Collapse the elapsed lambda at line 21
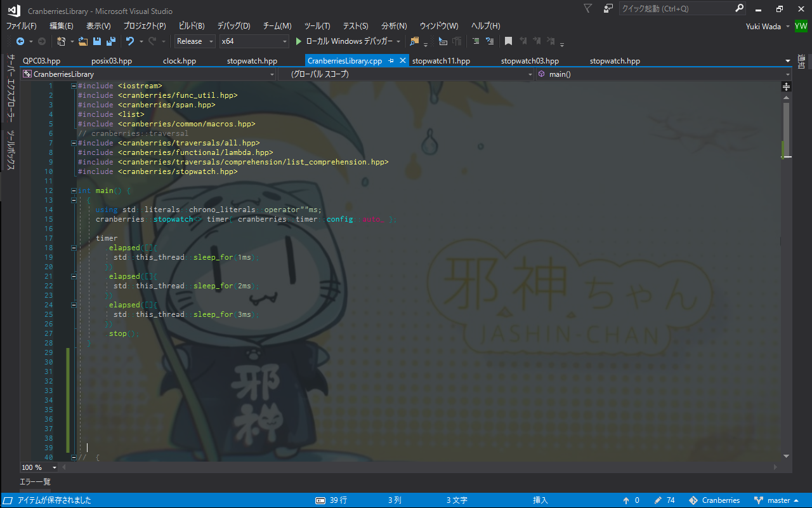Image resolution: width=812 pixels, height=508 pixels. tap(74, 276)
